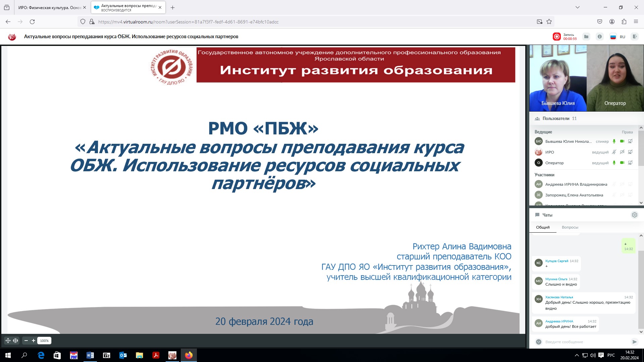Screen dimensions: 644x362
Task: Toggle muted microphone for ИРО
Action: click(614, 152)
